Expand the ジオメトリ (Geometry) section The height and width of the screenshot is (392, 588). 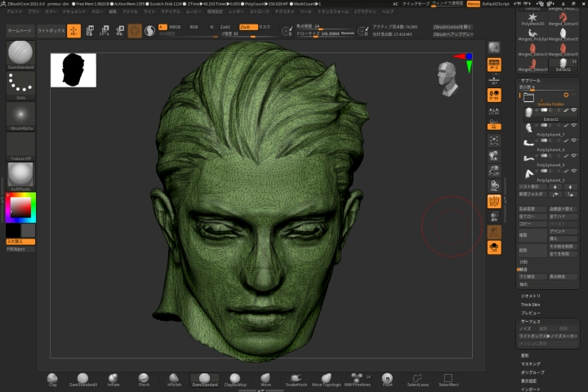click(x=530, y=296)
